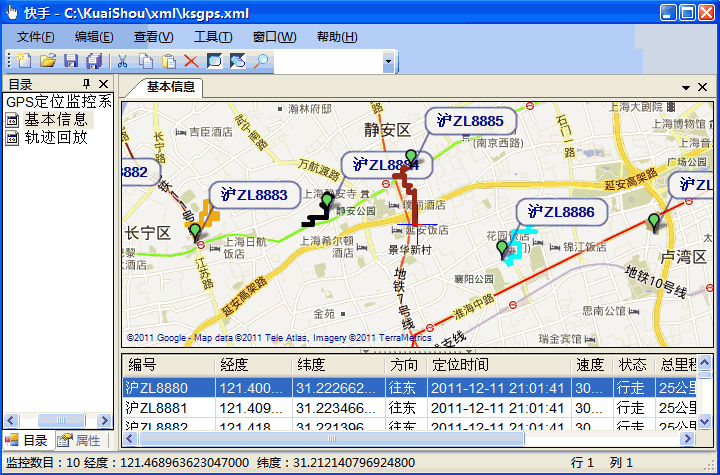Click the table horizontal scrollbar left arrow
This screenshot has width=720, height=475.
click(x=130, y=439)
